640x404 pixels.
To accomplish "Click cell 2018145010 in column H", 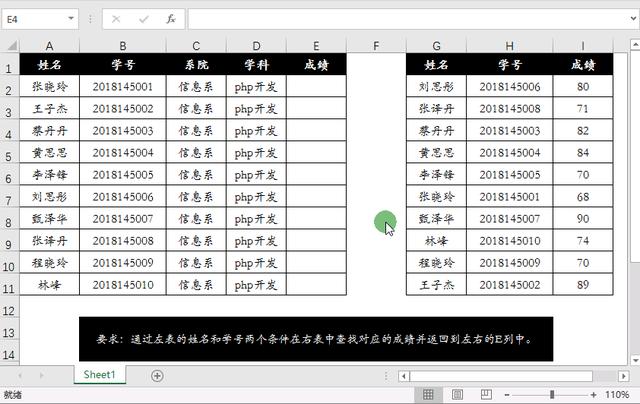I will (x=509, y=241).
